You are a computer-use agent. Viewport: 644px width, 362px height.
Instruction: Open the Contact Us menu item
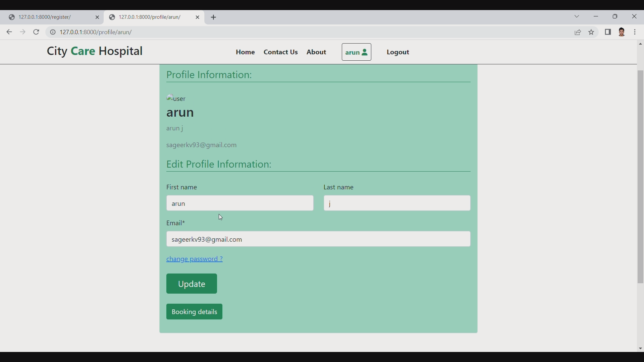281,52
